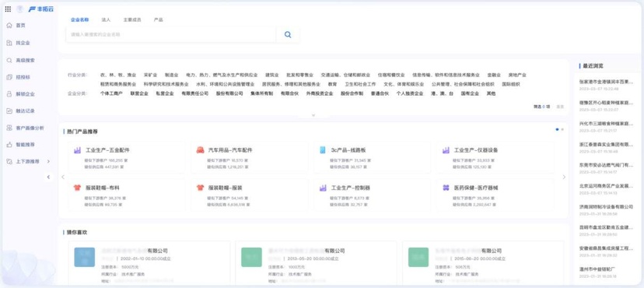
Task: Open recent item 北京运河商务区产业发展
Action: tap(606, 186)
